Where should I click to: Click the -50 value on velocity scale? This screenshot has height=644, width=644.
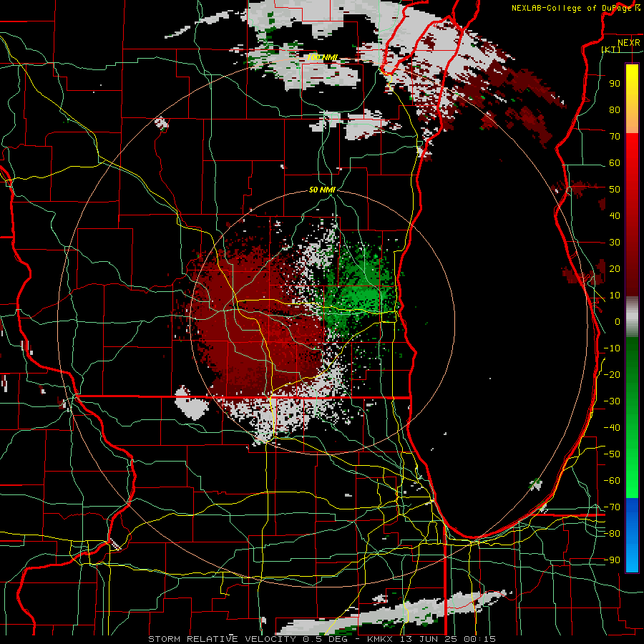coord(612,454)
